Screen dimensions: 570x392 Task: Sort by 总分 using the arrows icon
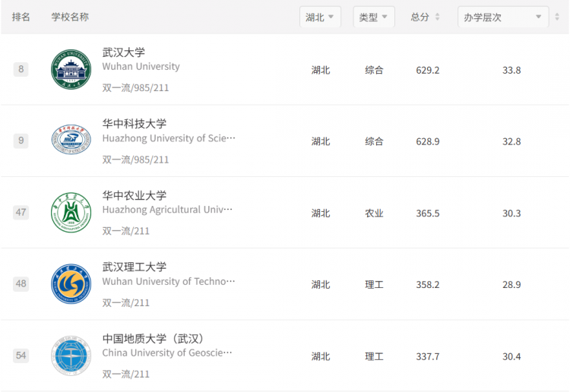[437, 17]
